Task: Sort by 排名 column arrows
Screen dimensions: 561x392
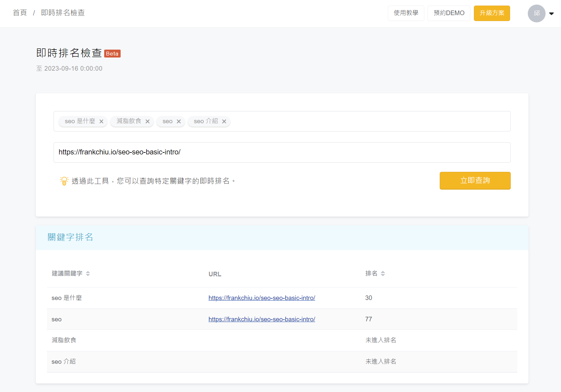Action: tap(383, 274)
